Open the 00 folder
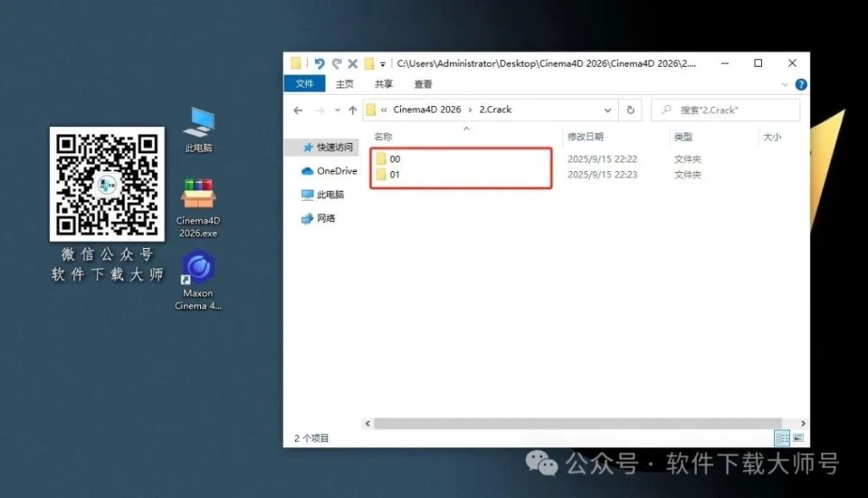The height and width of the screenshot is (498, 868). click(395, 159)
